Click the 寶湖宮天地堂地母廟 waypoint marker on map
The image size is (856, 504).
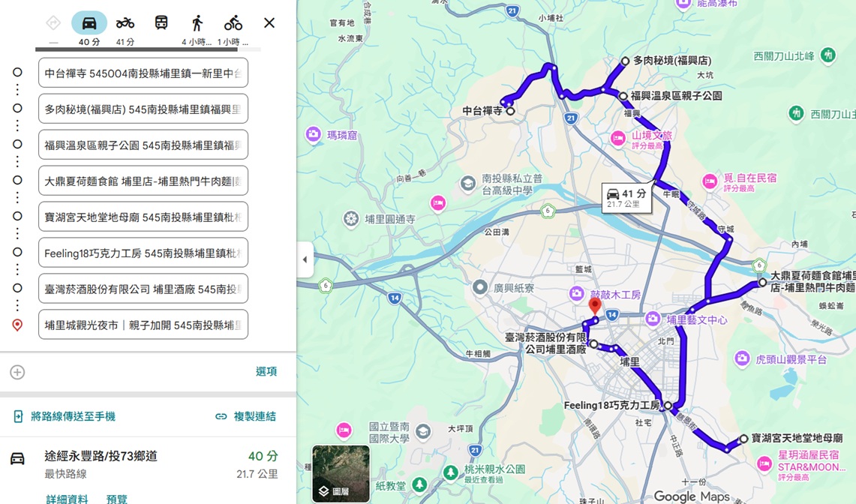point(743,439)
